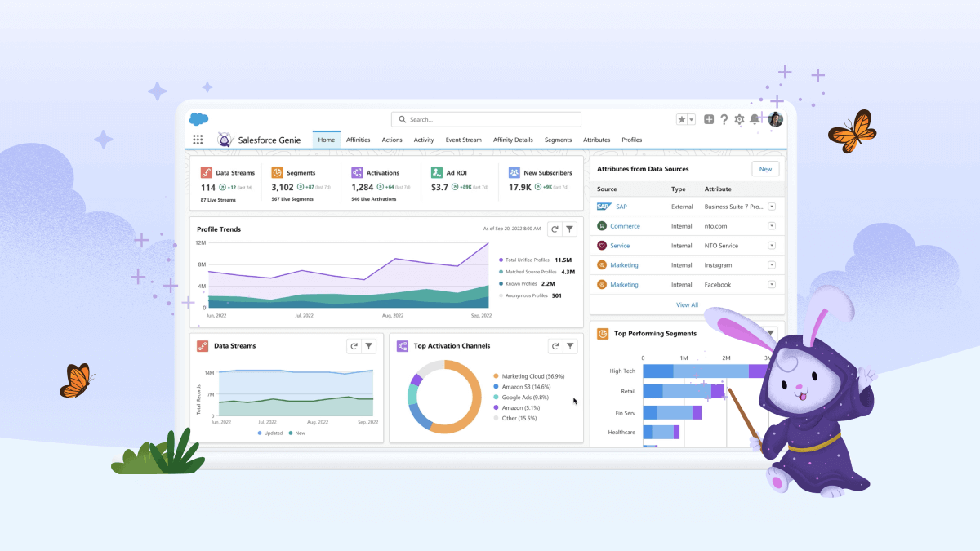Filter the Profile Trends chart
Viewport: 980px width, 551px height.
point(570,229)
